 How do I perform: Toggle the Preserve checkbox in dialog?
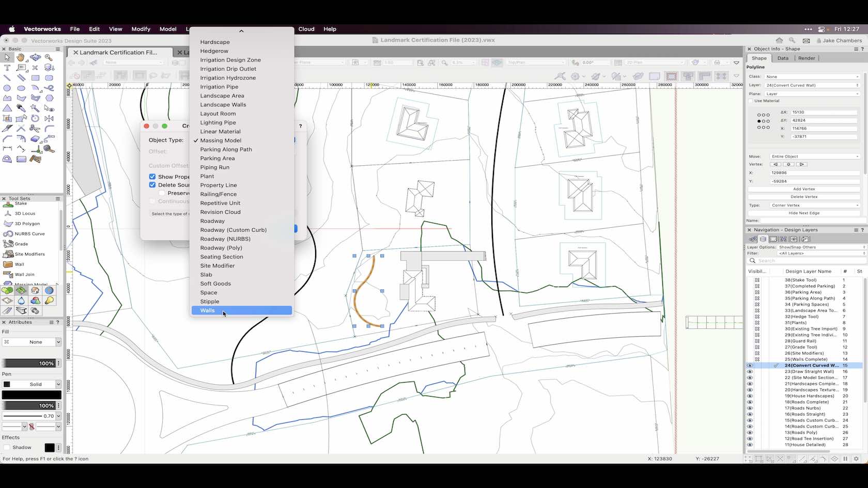click(162, 193)
